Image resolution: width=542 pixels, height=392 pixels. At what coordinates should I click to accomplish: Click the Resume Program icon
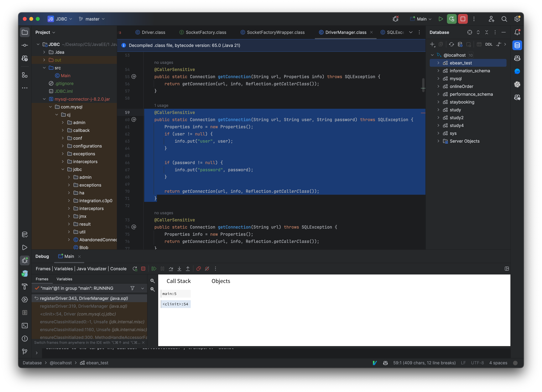[x=154, y=268]
